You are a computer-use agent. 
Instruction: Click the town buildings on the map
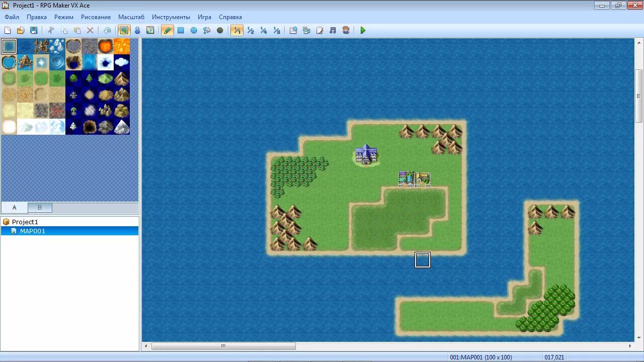[x=414, y=179]
